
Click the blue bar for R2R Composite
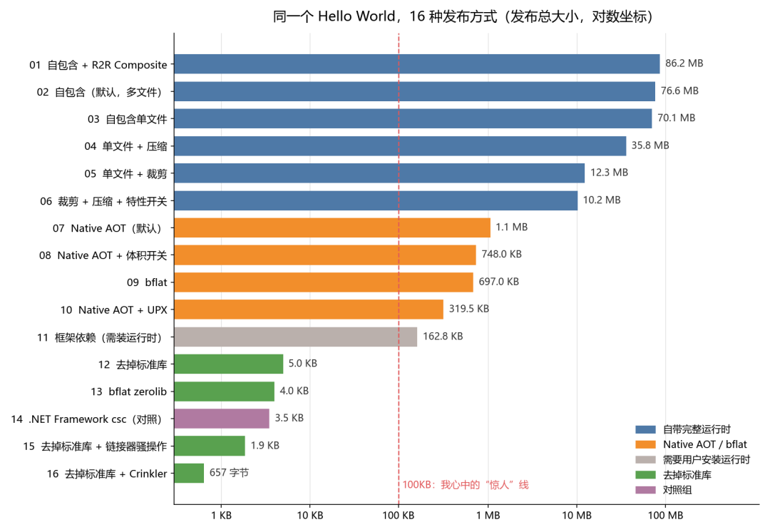tap(417, 64)
